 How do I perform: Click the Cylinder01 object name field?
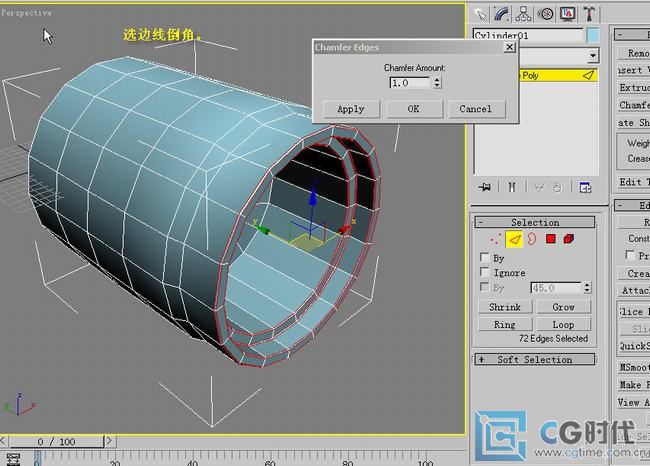528,35
